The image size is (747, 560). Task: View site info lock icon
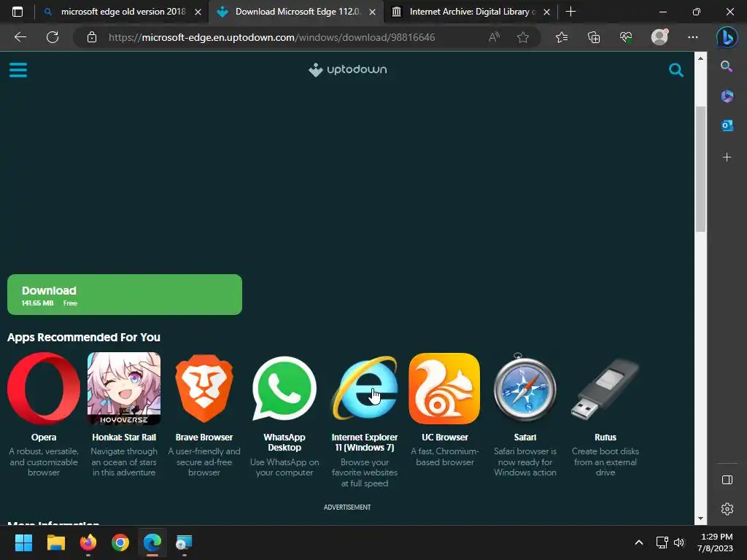92,37
